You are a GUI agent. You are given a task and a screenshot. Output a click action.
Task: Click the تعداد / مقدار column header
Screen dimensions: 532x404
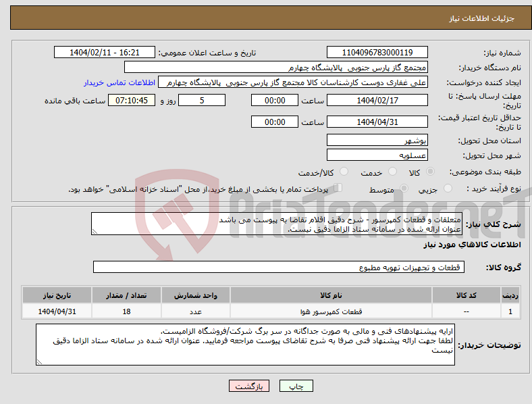126,295
